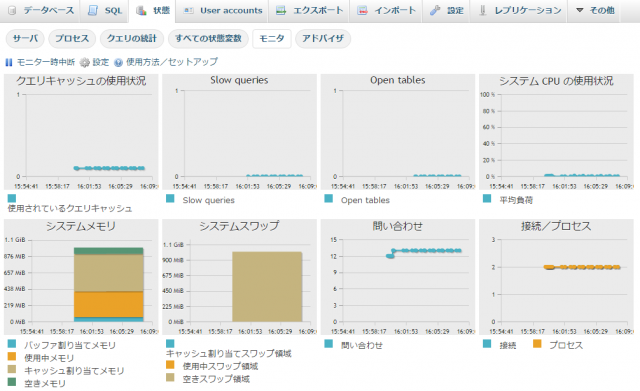
Task: Select the すべての状態変数 sub-tab
Action: pos(208,38)
